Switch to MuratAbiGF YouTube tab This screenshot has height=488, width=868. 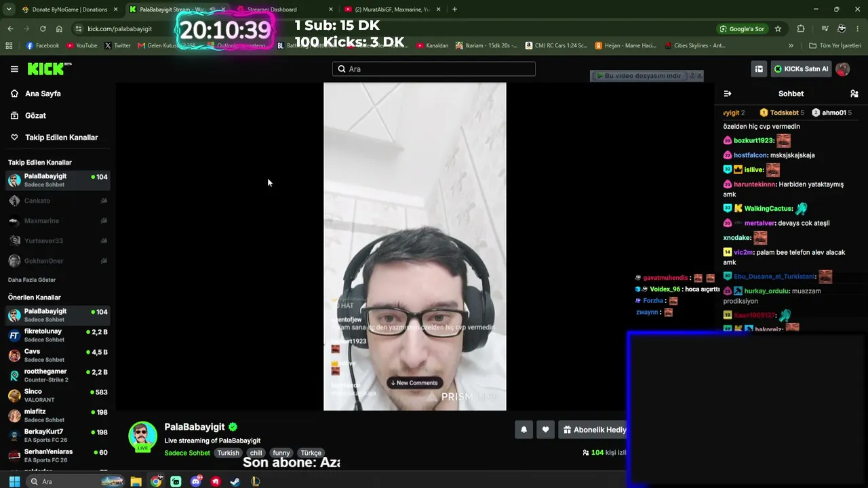(x=392, y=9)
